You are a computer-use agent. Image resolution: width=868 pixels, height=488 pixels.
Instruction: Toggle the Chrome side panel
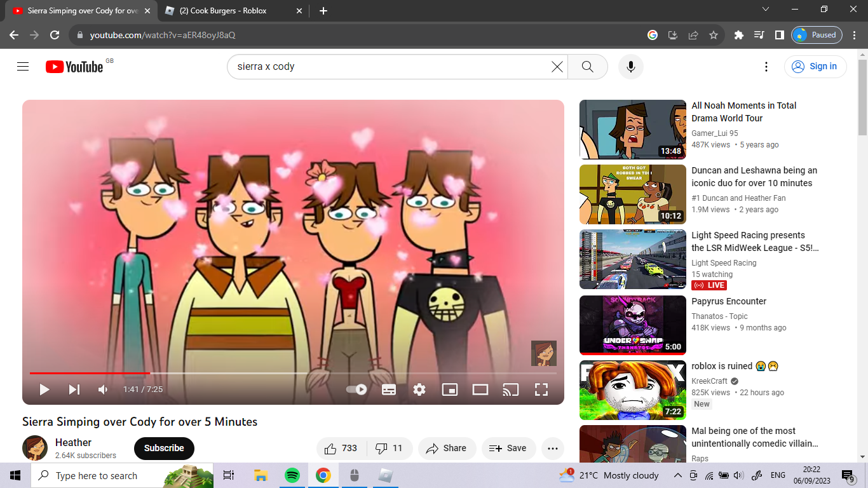(x=779, y=35)
